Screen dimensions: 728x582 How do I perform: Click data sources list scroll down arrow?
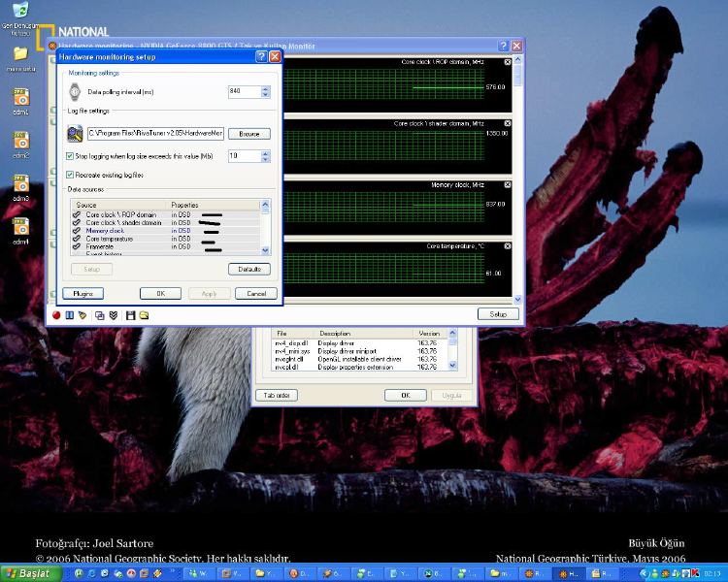pos(266,250)
